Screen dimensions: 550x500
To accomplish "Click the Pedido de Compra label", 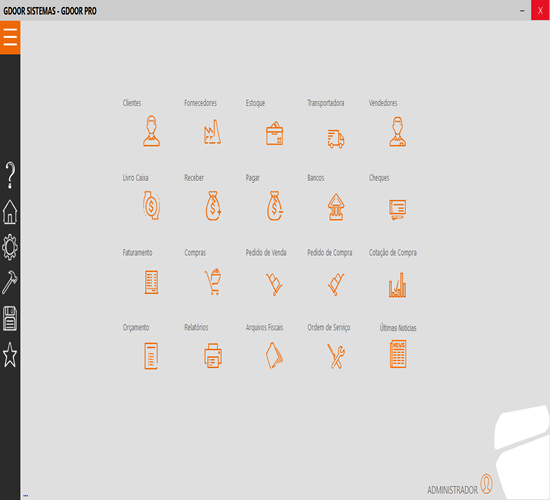I will click(x=330, y=253).
